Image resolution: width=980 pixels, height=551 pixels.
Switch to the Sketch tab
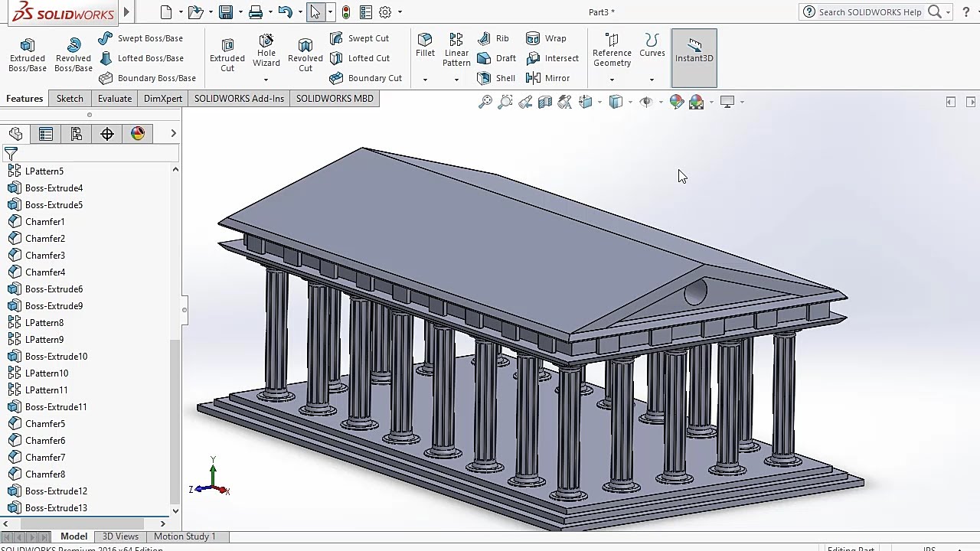click(x=70, y=99)
